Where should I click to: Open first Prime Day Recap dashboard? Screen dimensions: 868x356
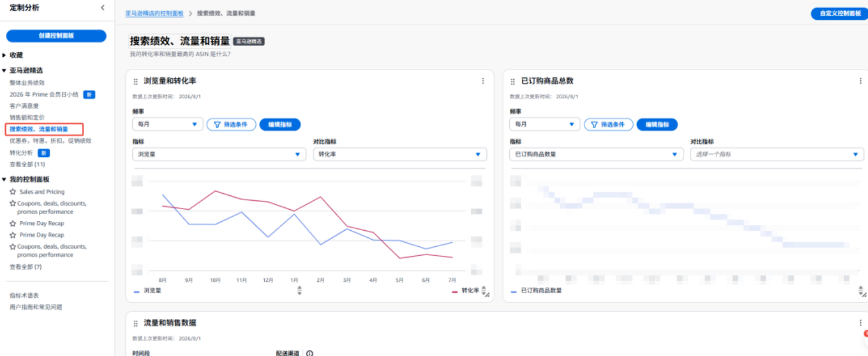point(41,223)
